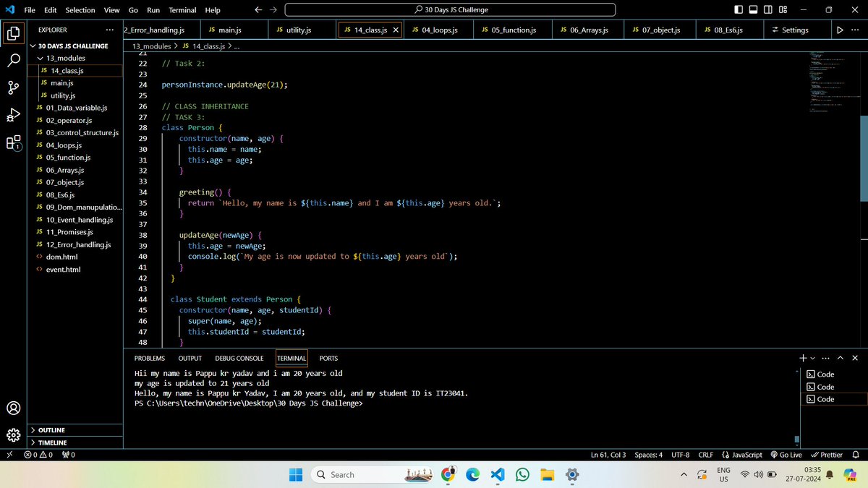Show hidden system tray icons chevron
868x488 pixels.
coord(684,474)
